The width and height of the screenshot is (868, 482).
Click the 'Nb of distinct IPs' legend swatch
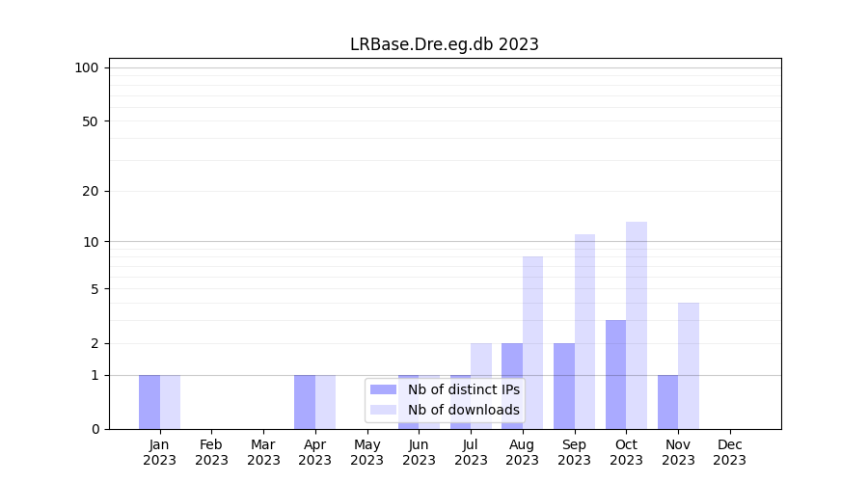pos(383,389)
